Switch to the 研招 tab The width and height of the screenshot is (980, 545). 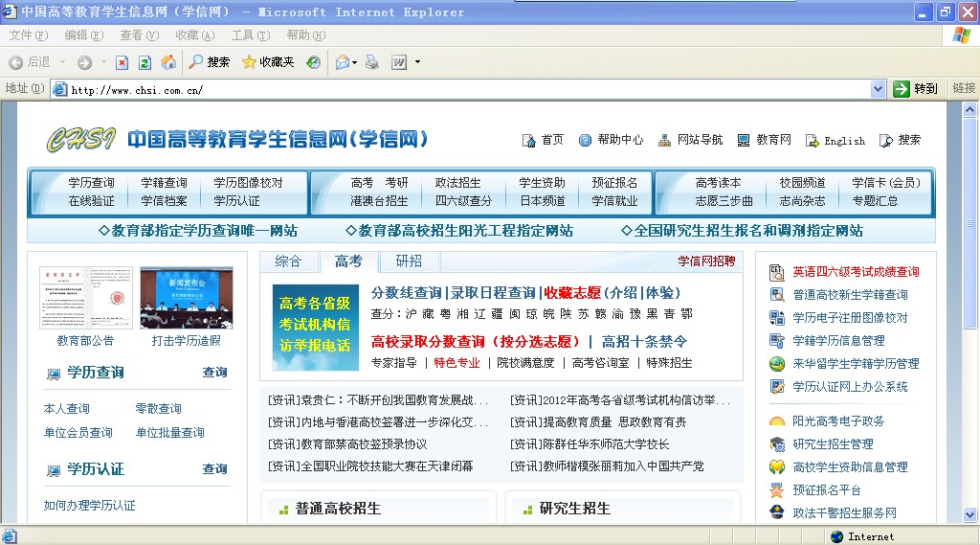(409, 261)
